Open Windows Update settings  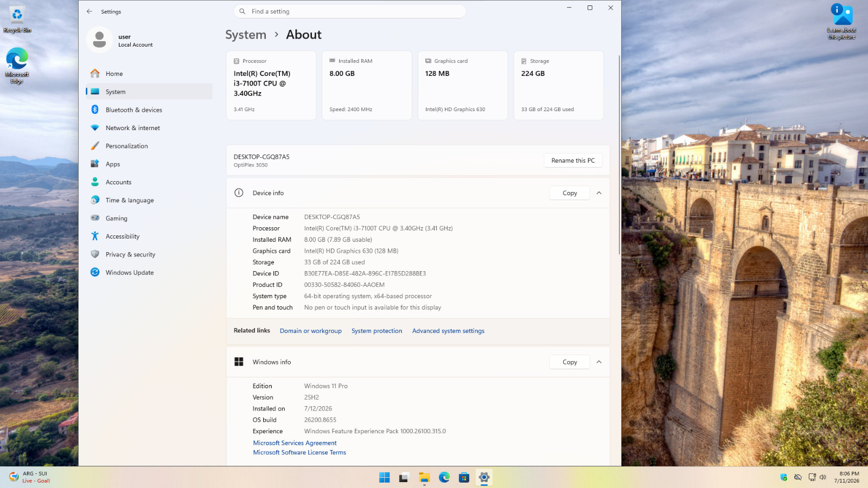149,272
